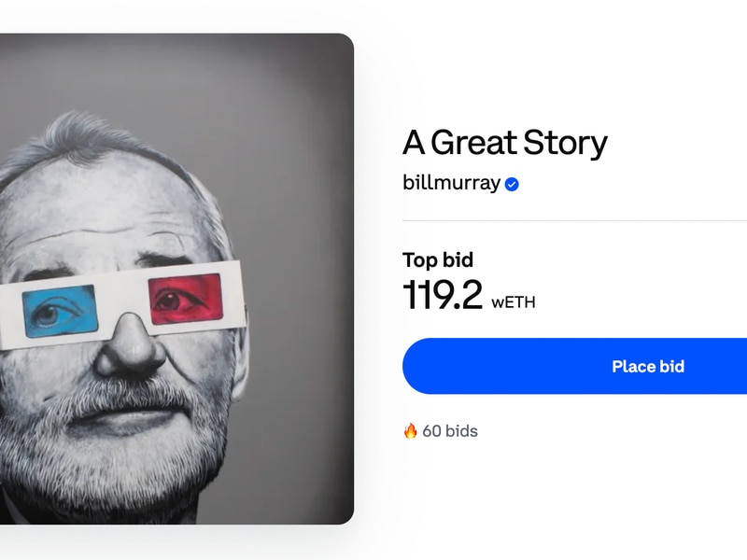Viewport: 747px width, 560px height.
Task: Click the divider line below billmurray
Action: coord(574,220)
